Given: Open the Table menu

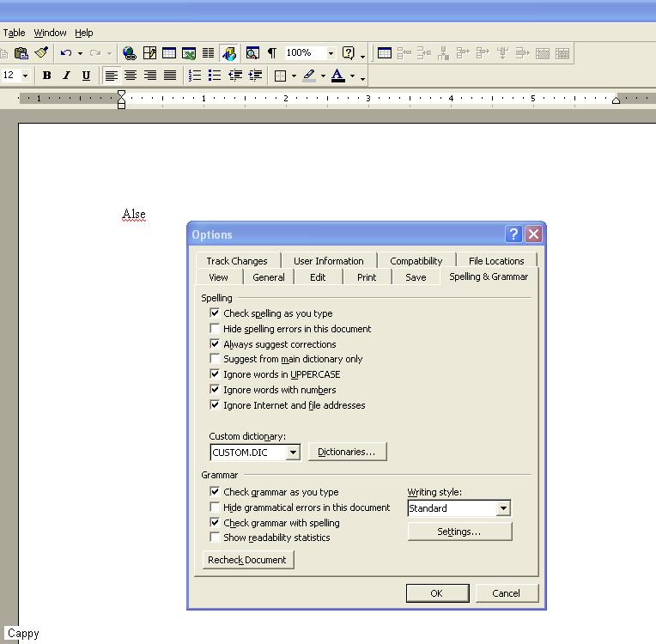Looking at the screenshot, I should pyautogui.click(x=14, y=33).
